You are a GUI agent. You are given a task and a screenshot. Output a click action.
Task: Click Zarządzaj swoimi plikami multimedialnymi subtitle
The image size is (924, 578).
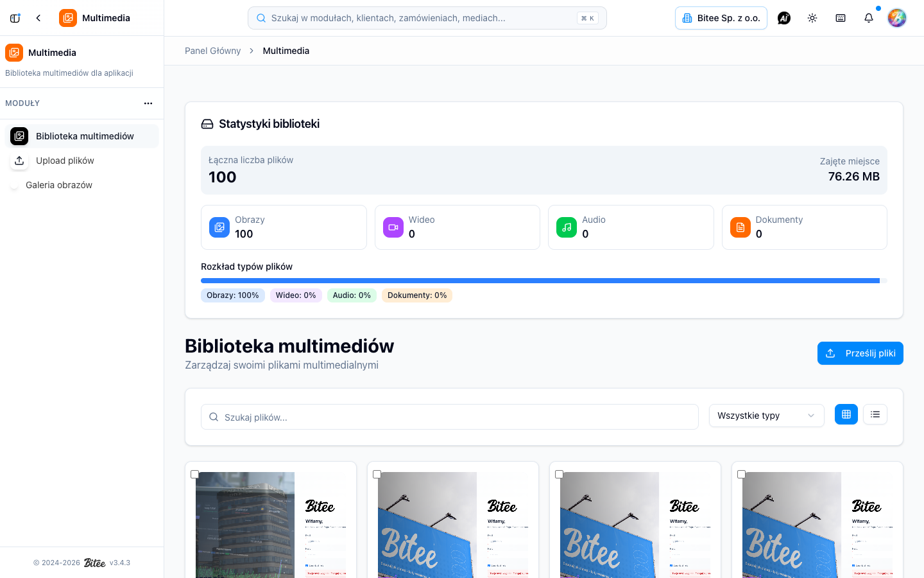tap(282, 365)
